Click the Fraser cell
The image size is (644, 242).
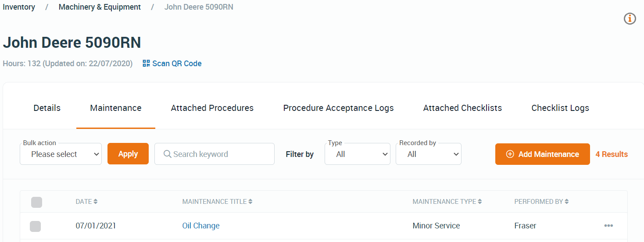pos(525,226)
